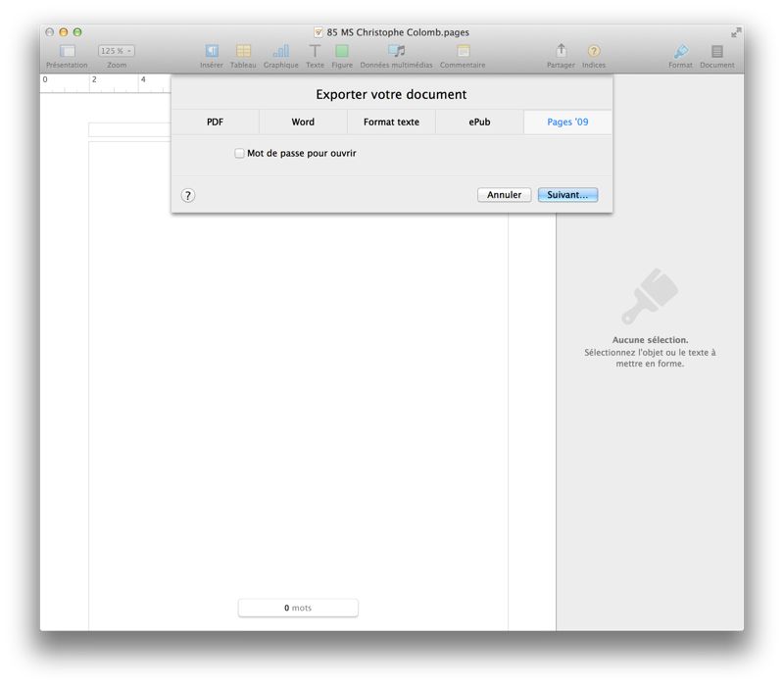Click the 0 mots word counter

coord(298,608)
